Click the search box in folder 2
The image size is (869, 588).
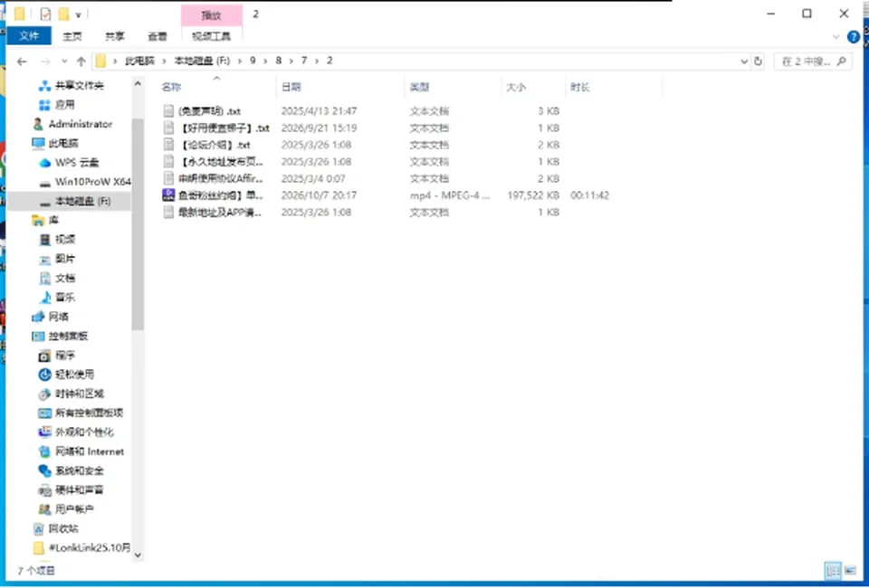pos(813,62)
